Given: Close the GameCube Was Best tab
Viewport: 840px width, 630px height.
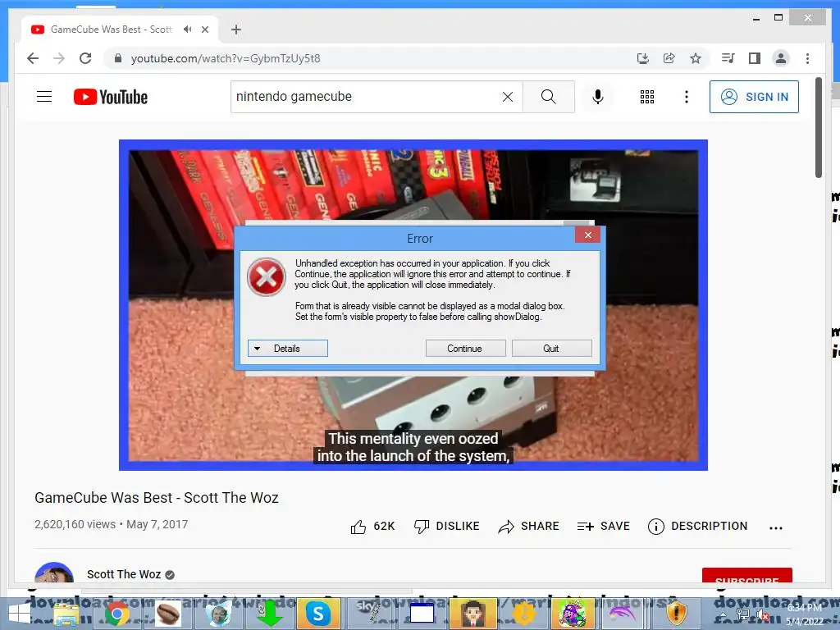Looking at the screenshot, I should (205, 30).
